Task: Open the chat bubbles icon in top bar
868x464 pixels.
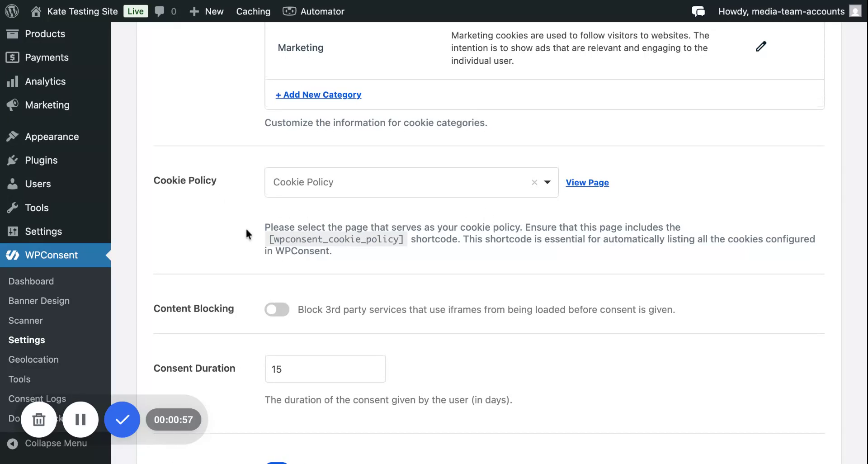Action: (x=698, y=11)
